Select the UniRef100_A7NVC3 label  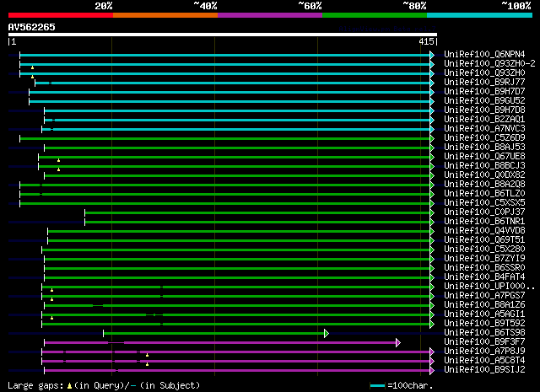(x=484, y=129)
